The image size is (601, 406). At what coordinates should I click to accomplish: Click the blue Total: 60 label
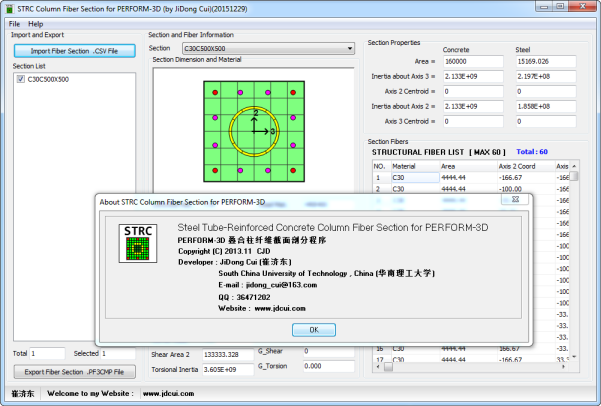(532, 152)
